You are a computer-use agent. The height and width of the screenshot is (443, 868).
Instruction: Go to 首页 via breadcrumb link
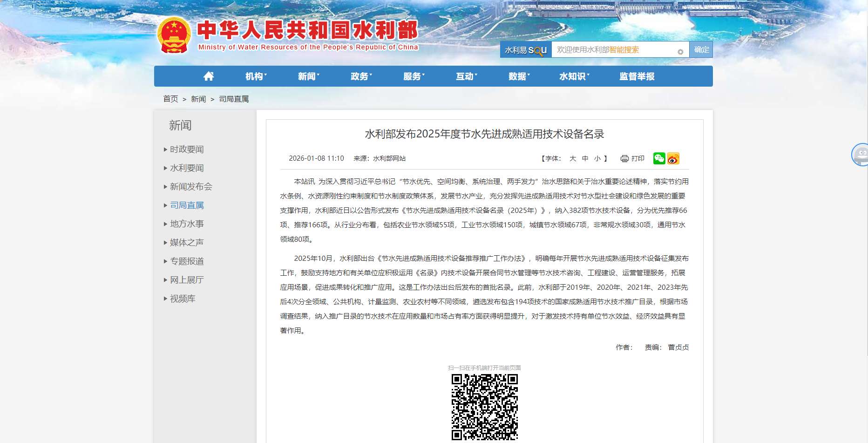[x=170, y=99]
